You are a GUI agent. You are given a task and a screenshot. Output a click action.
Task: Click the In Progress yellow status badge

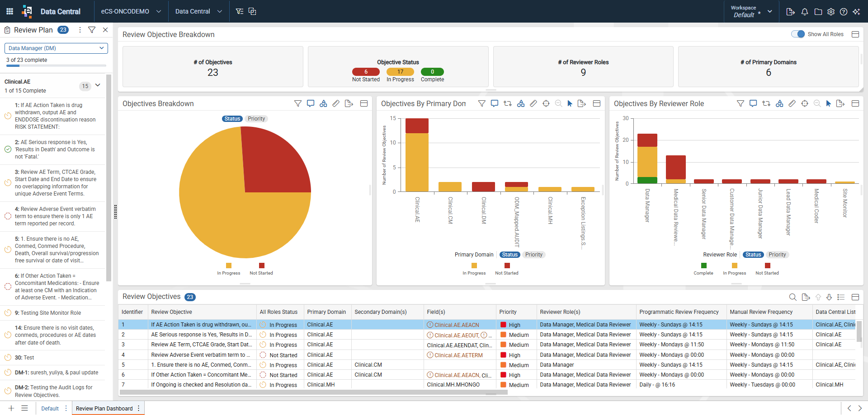(x=400, y=72)
